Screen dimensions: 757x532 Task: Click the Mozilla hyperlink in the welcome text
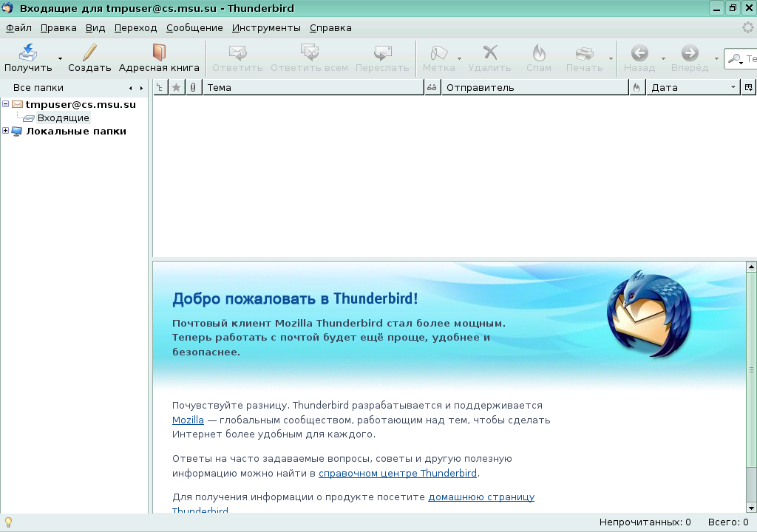coord(188,420)
